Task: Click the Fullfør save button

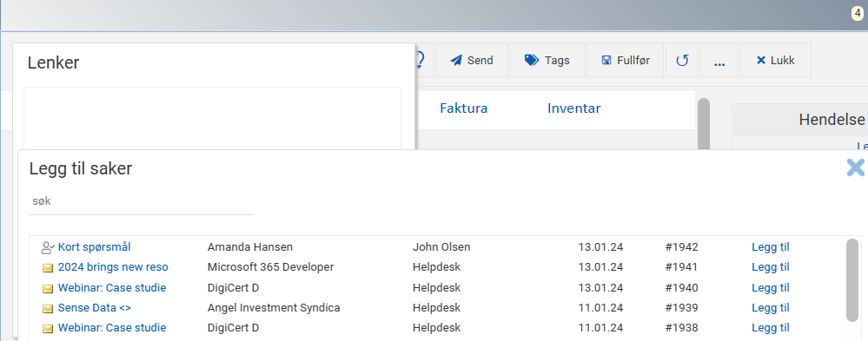Action: tap(626, 60)
